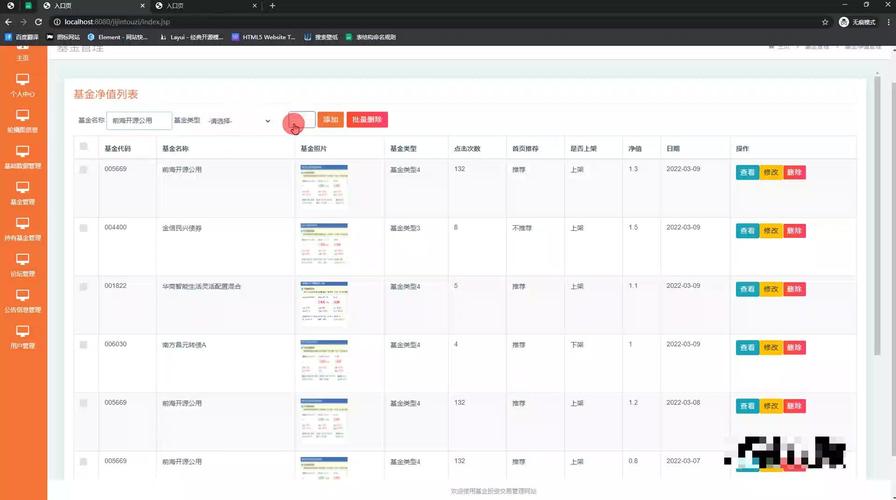The image size is (896, 500).
Task: Click the red 批量删除 button
Action: (x=367, y=120)
